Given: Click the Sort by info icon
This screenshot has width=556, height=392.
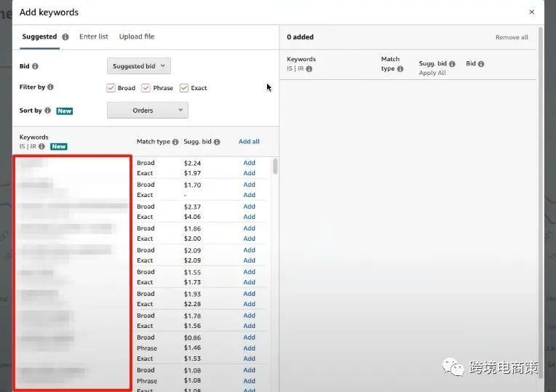Looking at the screenshot, I should coord(47,111).
